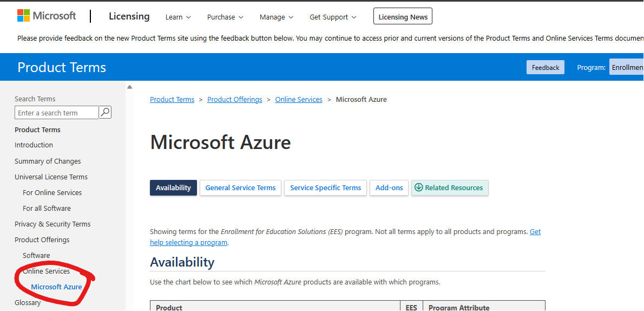Select Online Services in the sidebar
The width and height of the screenshot is (644, 311).
(47, 271)
